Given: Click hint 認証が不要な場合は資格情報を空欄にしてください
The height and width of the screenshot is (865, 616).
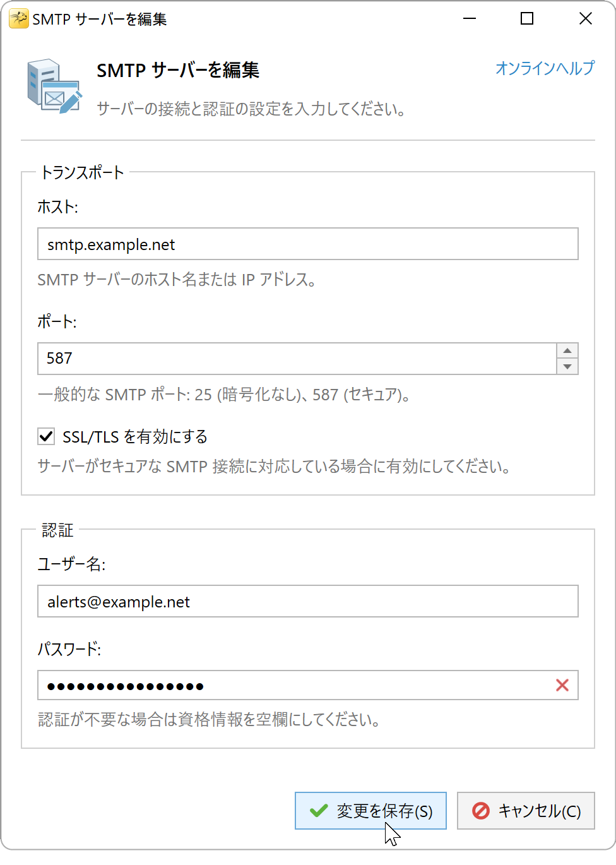Looking at the screenshot, I should coord(209,719).
